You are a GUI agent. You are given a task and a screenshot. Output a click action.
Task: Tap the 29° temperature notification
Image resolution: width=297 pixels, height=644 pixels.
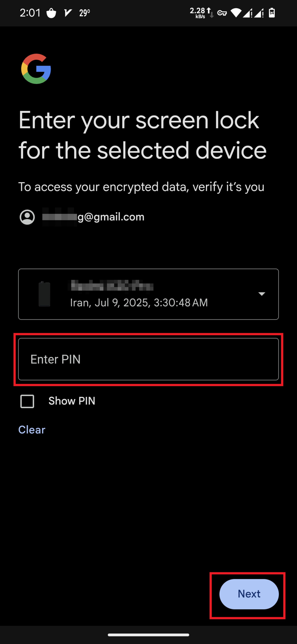[84, 13]
